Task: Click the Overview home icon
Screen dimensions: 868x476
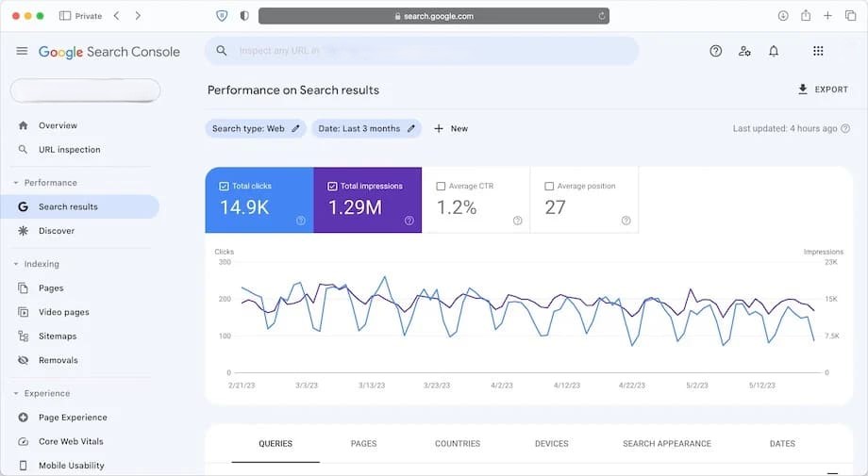Action: tap(23, 125)
